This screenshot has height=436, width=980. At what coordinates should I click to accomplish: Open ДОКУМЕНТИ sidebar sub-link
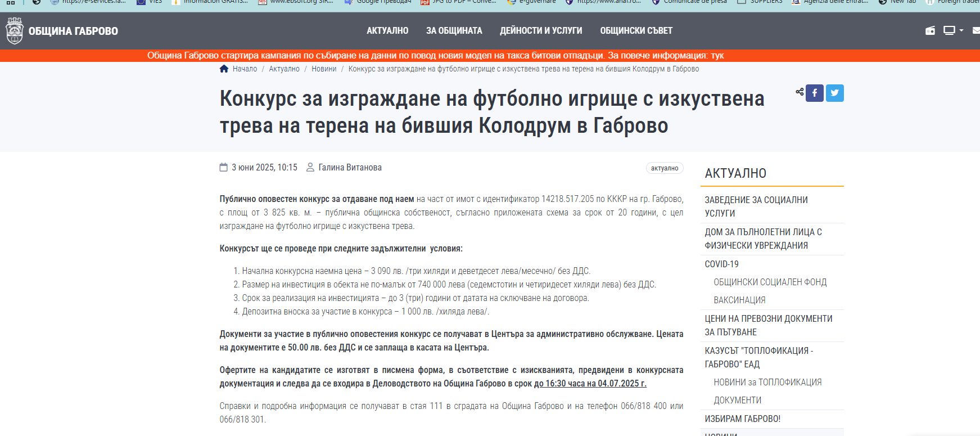pyautogui.click(x=738, y=400)
